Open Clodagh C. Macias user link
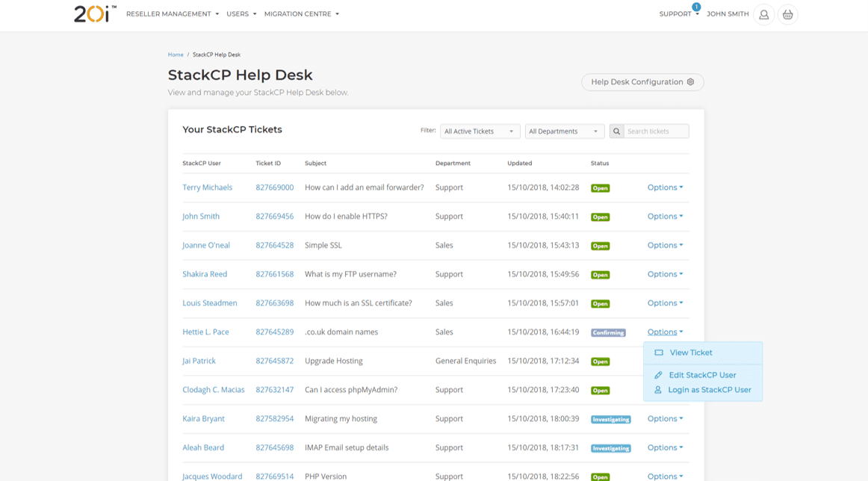Screen dimensions: 868x481 tap(214, 390)
